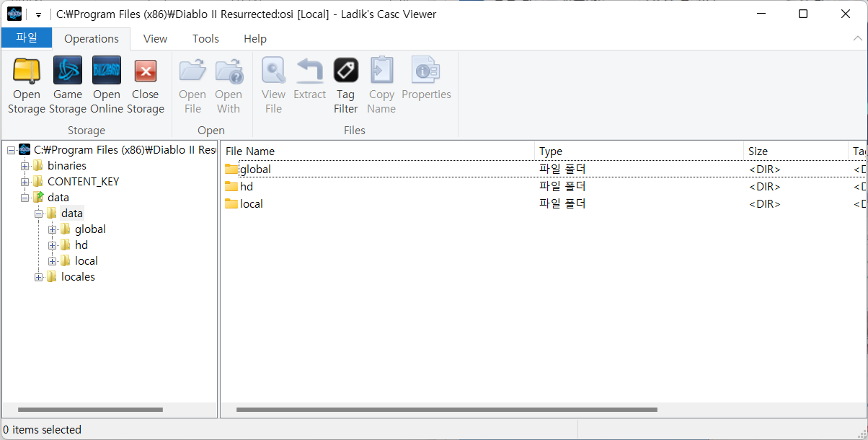Switch to the Tools ribbon tab

205,38
